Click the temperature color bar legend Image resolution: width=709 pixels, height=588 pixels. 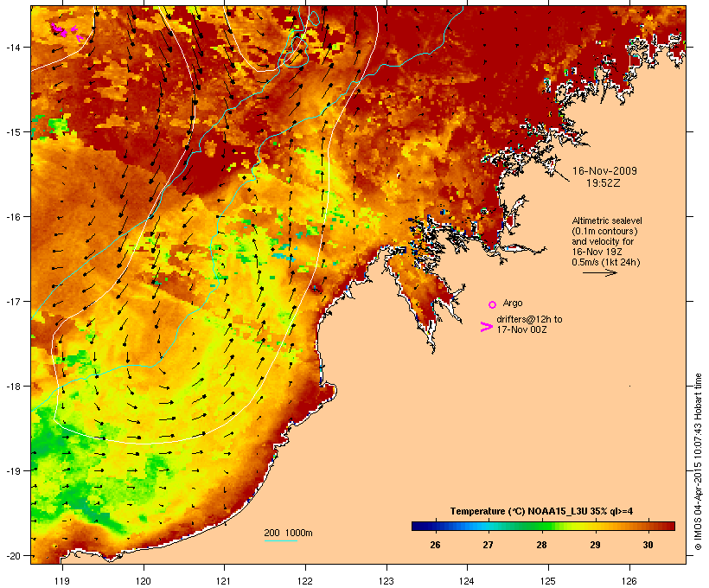(543, 526)
